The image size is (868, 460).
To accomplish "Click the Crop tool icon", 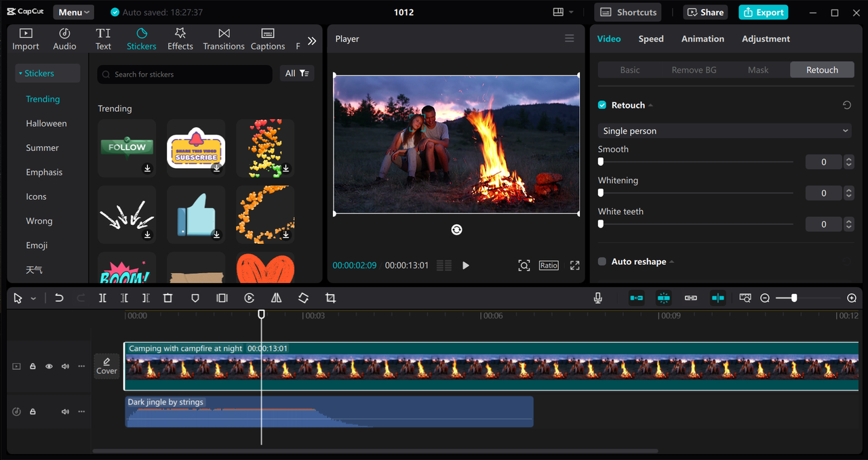I will coord(330,298).
